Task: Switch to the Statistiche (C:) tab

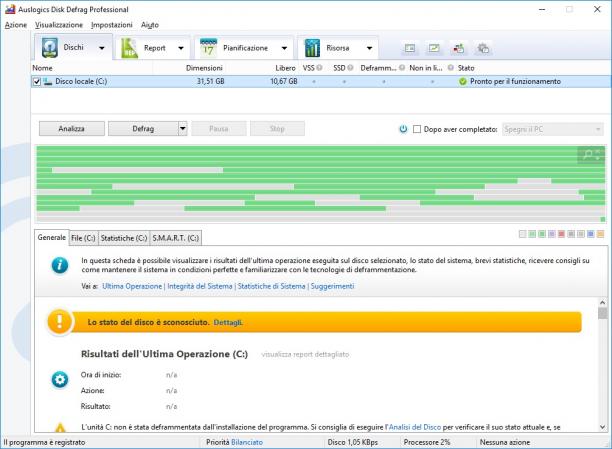Action: (x=124, y=238)
